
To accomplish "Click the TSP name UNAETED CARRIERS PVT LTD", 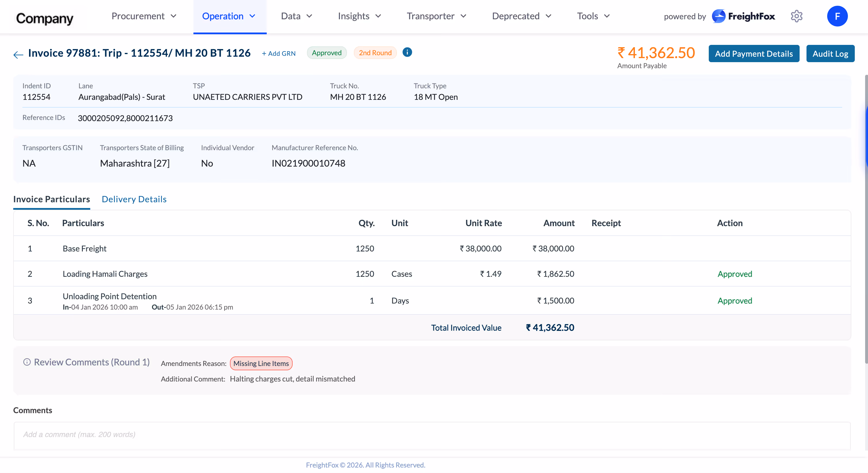I will pos(247,97).
